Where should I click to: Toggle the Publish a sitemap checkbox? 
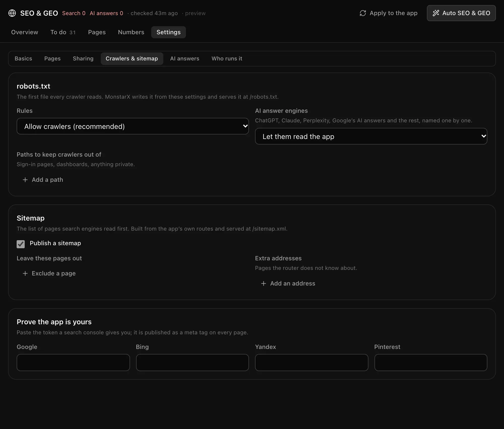(21, 244)
